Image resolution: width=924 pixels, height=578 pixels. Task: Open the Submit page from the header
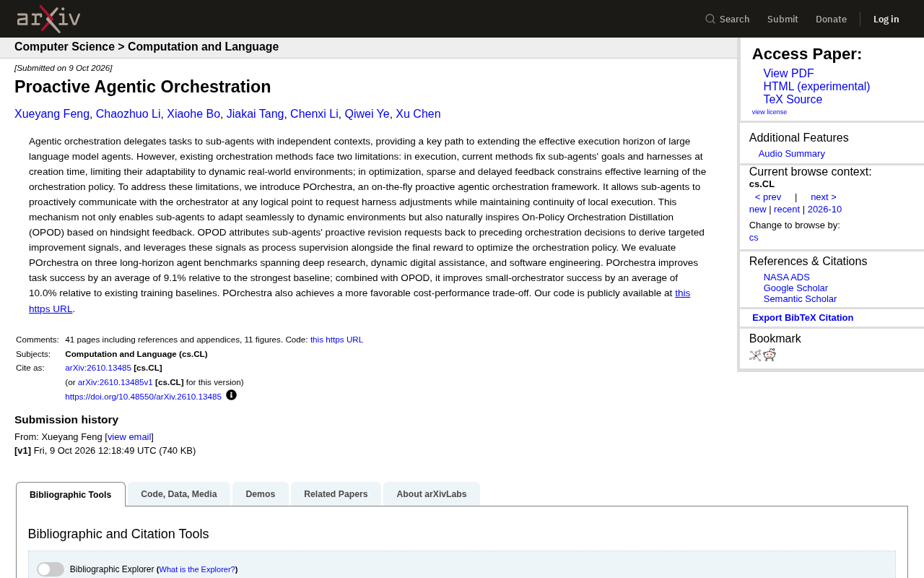(783, 19)
